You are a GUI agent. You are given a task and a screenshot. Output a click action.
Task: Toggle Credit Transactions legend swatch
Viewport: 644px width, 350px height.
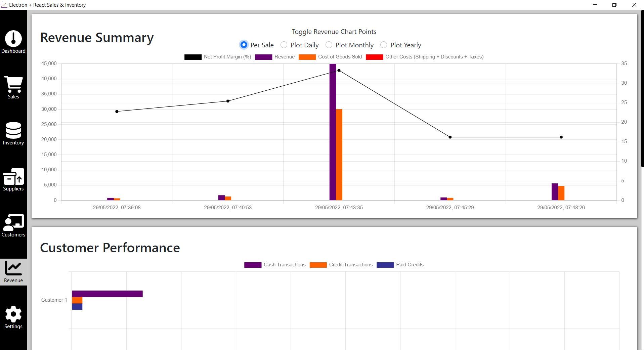point(318,265)
